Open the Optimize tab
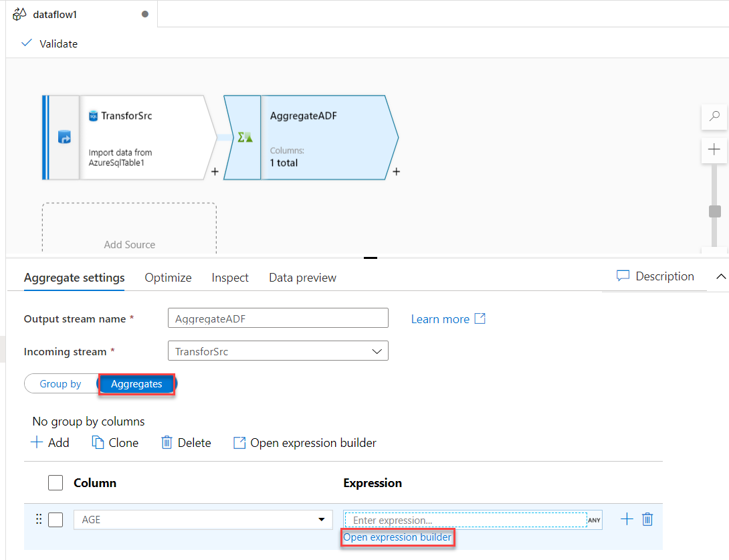729x560 pixels. pyautogui.click(x=168, y=277)
